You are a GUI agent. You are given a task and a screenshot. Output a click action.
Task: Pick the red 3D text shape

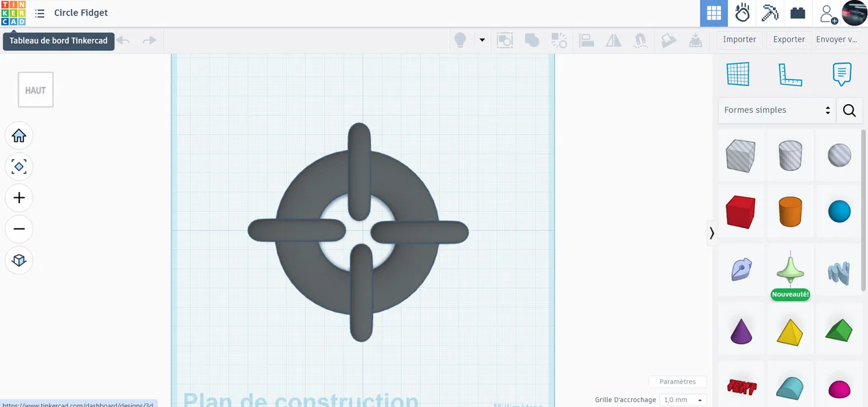click(x=742, y=387)
